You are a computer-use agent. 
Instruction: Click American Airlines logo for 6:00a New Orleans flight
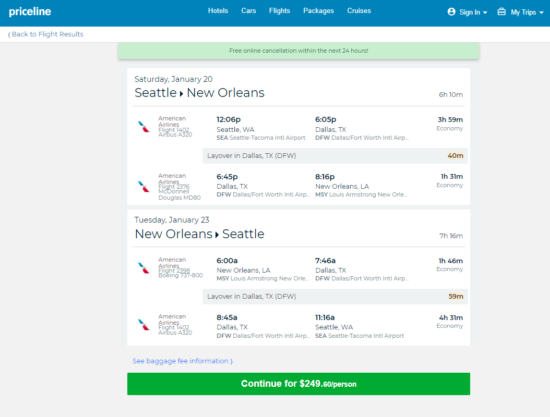click(143, 268)
